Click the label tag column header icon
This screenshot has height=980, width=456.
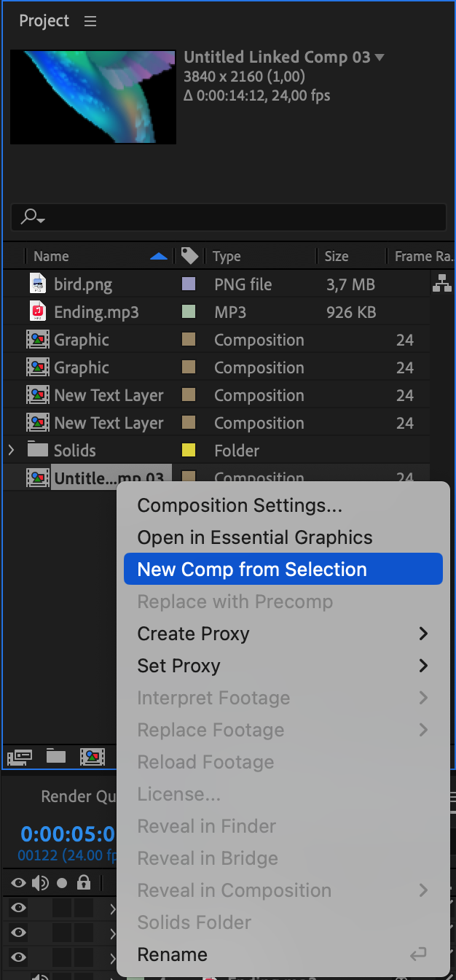[189, 256]
